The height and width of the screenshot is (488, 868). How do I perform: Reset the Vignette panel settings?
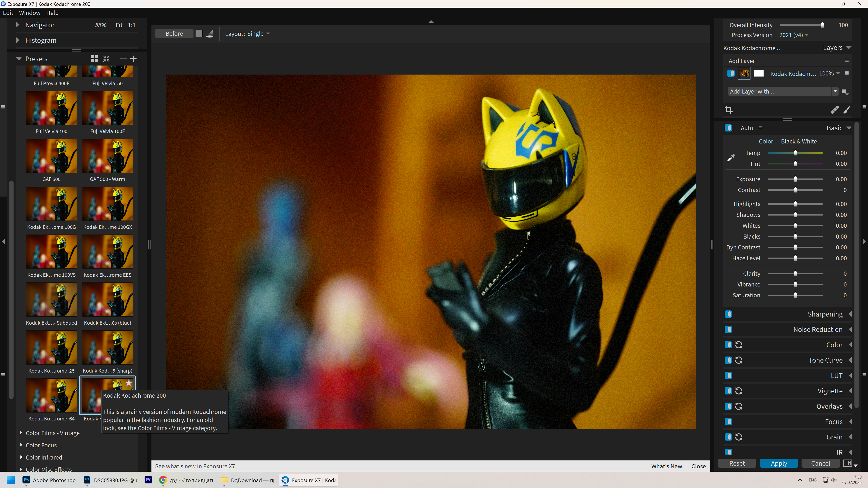(739, 391)
